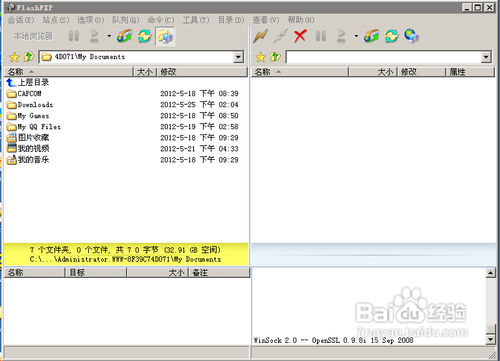Open the 查看 menu

coord(266,20)
